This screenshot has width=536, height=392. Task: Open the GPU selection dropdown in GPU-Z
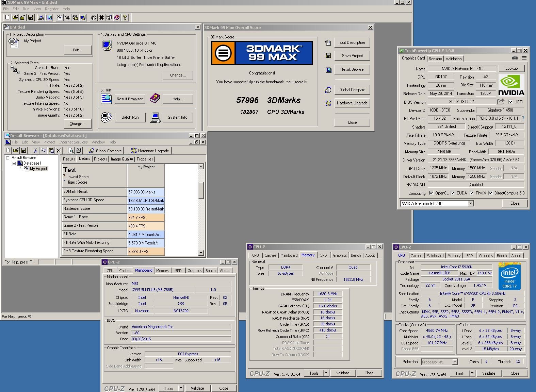tap(471, 203)
